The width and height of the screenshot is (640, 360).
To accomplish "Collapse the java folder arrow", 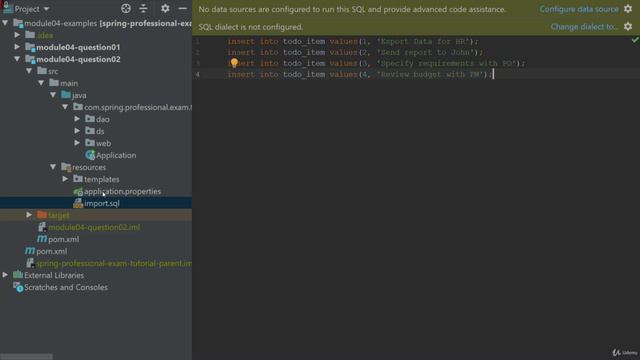I will click(x=53, y=95).
